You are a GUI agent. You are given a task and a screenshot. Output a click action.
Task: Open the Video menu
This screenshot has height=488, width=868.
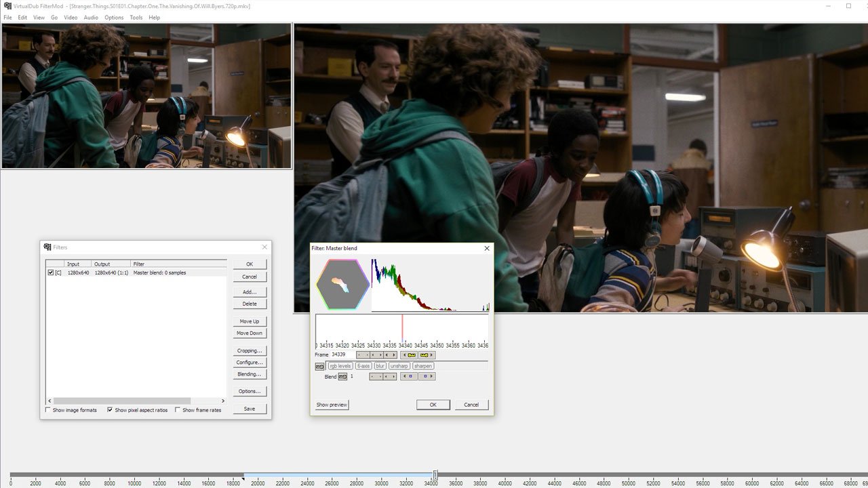point(71,18)
